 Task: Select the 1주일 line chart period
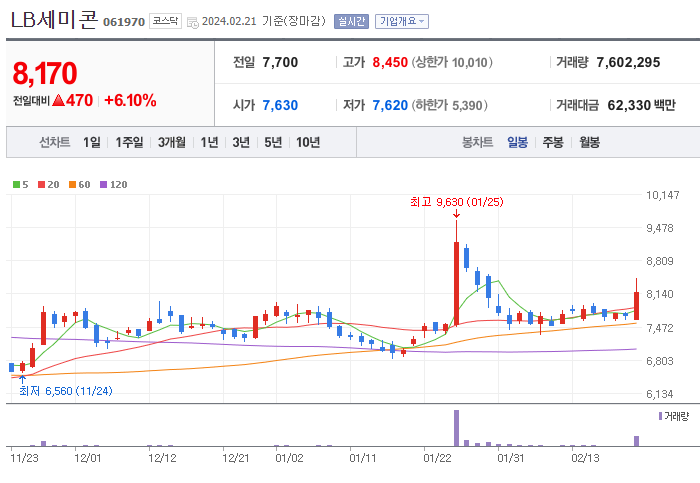click(x=129, y=142)
